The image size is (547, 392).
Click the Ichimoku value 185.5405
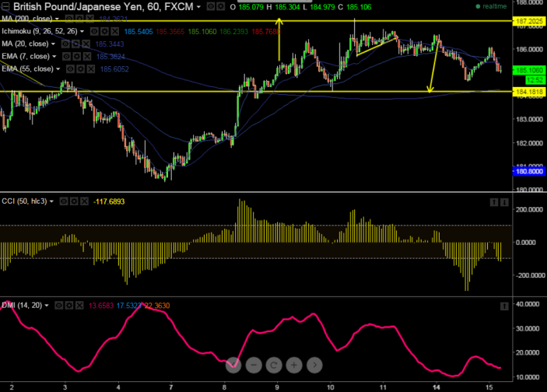(139, 32)
